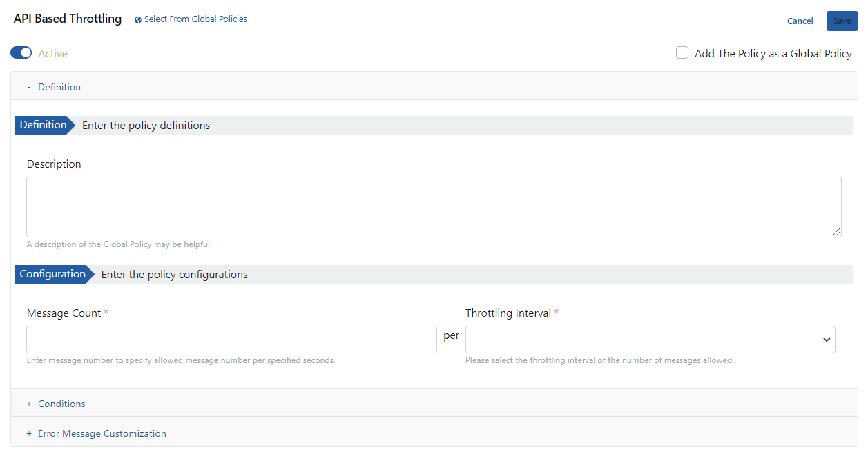Screen dimensions: 868x452
Task: Click 'Enter the policy configurations' text
Action: click(x=175, y=275)
